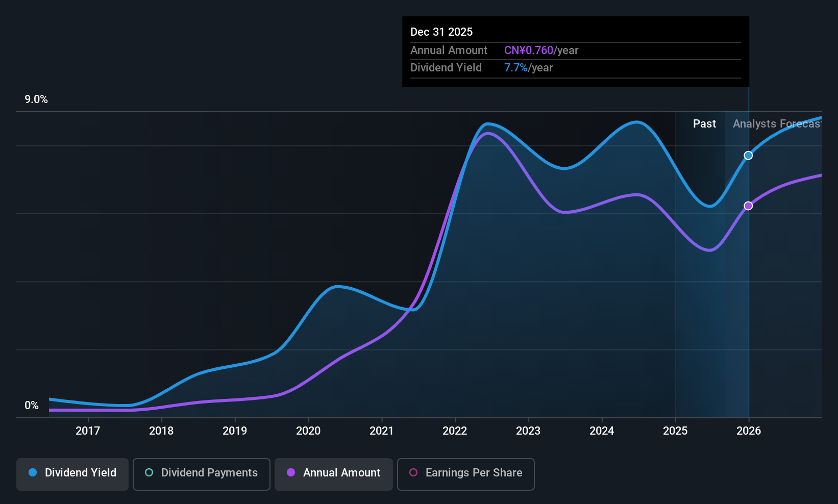Image resolution: width=838 pixels, height=504 pixels.
Task: Click the 2025 x-axis label
Action: point(675,431)
